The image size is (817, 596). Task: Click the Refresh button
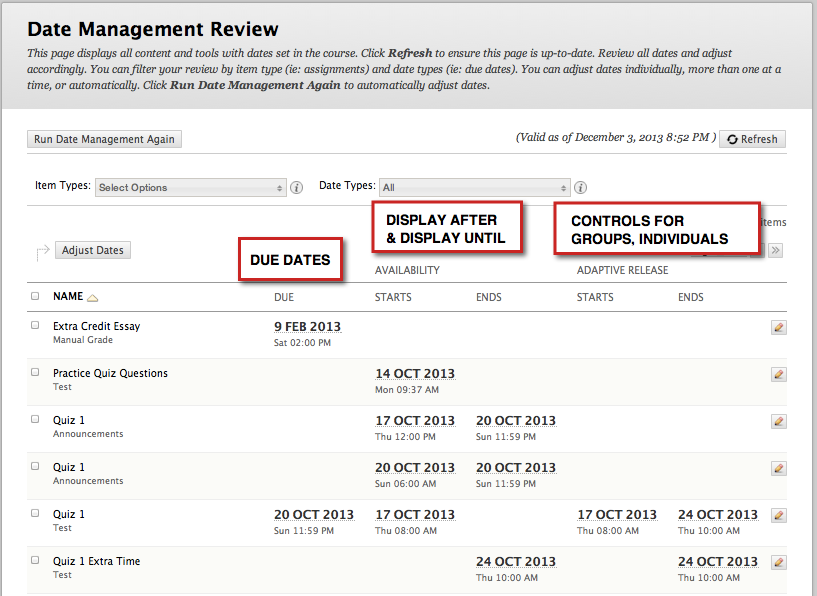coord(752,139)
